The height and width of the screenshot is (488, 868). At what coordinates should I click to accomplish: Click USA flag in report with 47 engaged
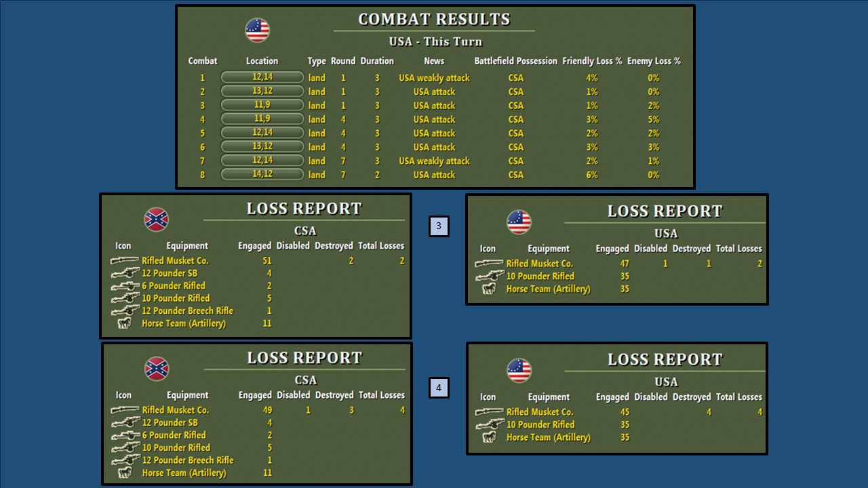519,222
